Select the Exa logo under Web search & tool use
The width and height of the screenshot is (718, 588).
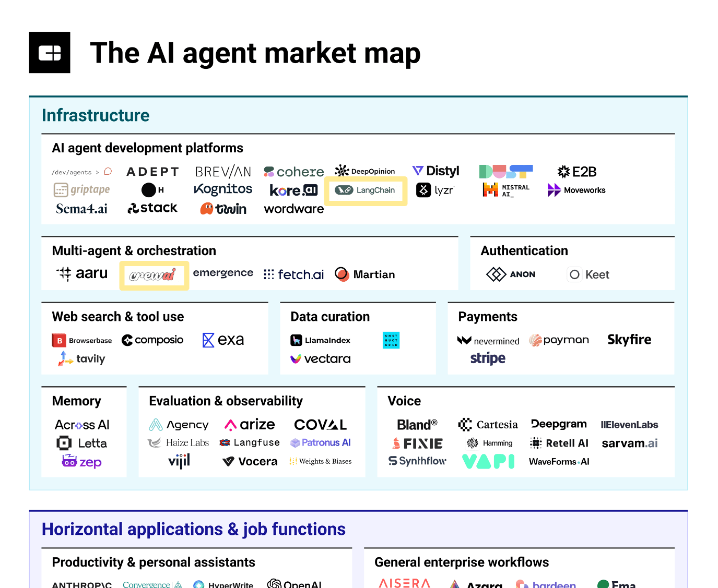click(x=223, y=340)
